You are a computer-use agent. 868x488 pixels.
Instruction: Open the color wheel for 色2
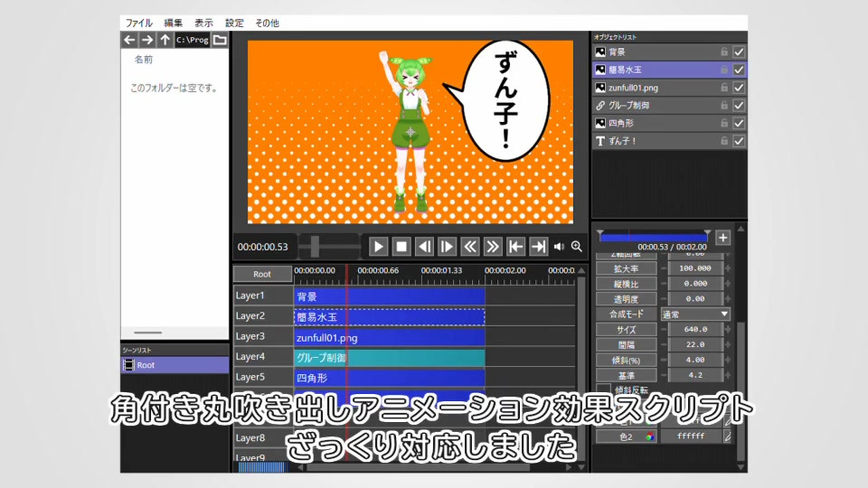click(650, 436)
